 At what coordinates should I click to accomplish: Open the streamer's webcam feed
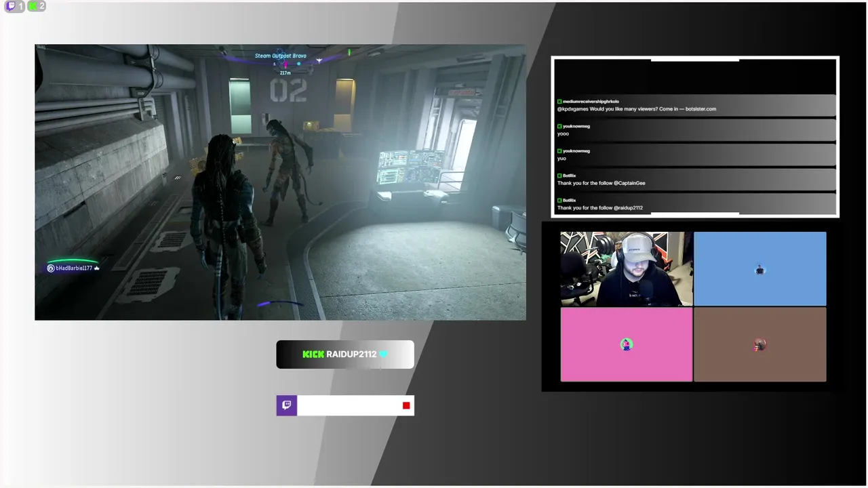[x=626, y=269]
